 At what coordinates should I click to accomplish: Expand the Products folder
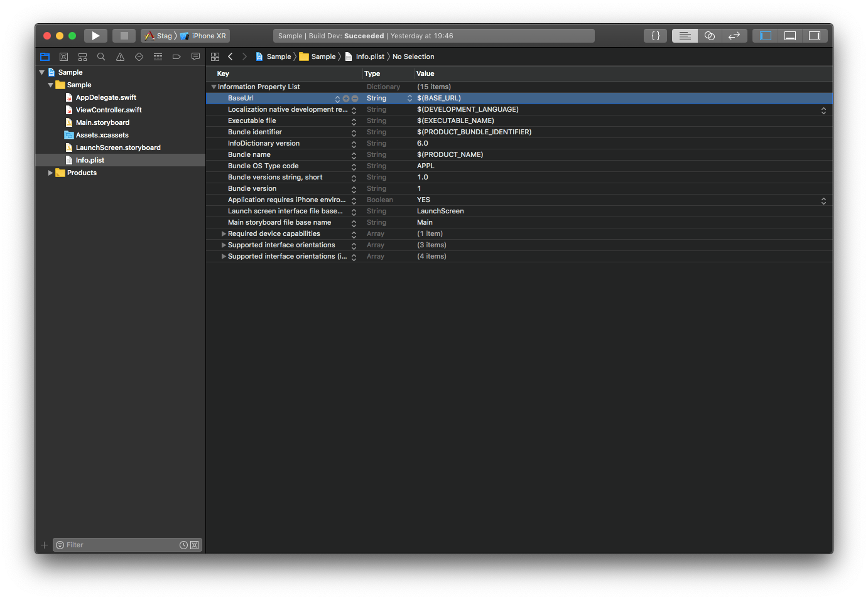[50, 173]
